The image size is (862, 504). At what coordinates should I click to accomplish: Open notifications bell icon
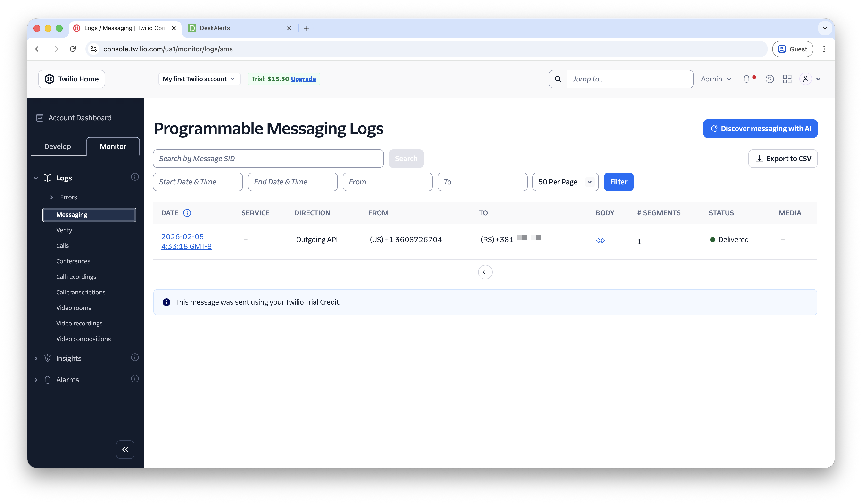746,79
